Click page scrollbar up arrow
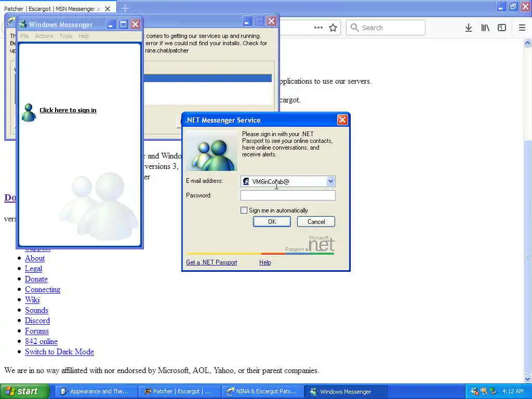The image size is (532, 399). coord(527,43)
